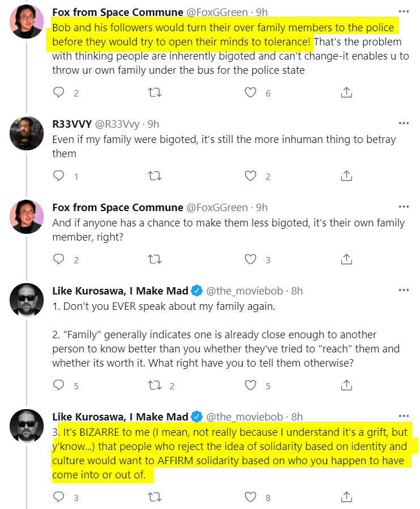
Task: Click R33VVY's profile avatar
Action: pos(27,133)
